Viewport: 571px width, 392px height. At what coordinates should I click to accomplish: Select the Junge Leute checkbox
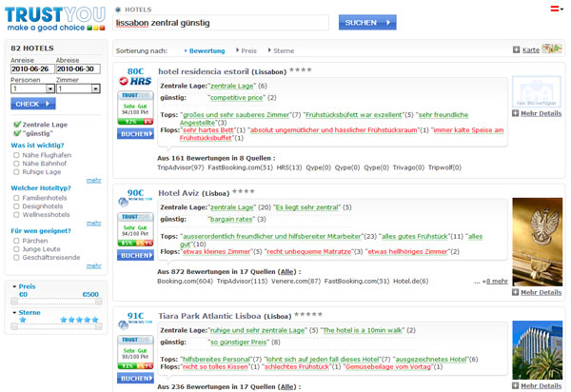[x=16, y=249]
